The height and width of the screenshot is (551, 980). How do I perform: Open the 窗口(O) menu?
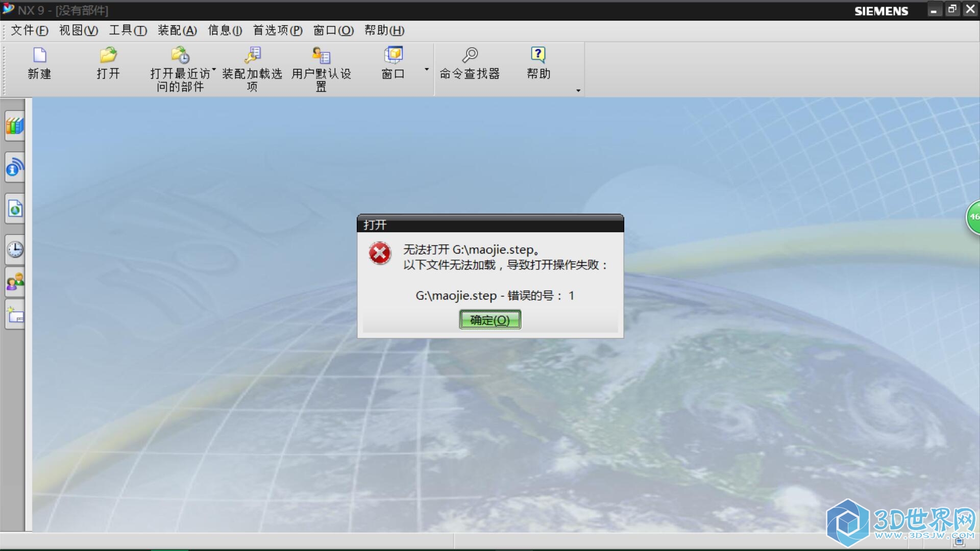coord(333,31)
